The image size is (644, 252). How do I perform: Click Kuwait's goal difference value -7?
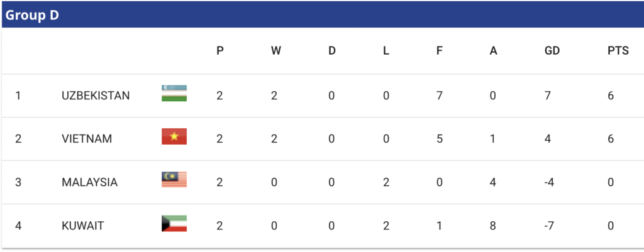549,226
